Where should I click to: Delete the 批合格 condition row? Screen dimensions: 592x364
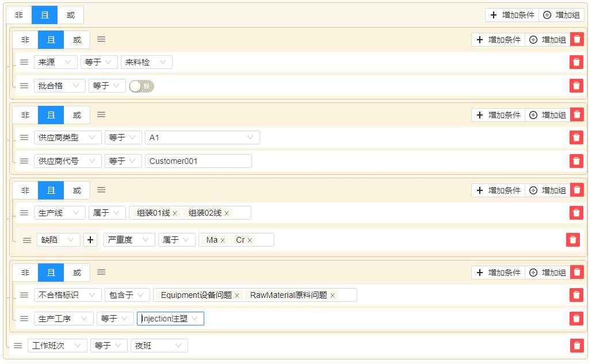pyautogui.click(x=576, y=86)
